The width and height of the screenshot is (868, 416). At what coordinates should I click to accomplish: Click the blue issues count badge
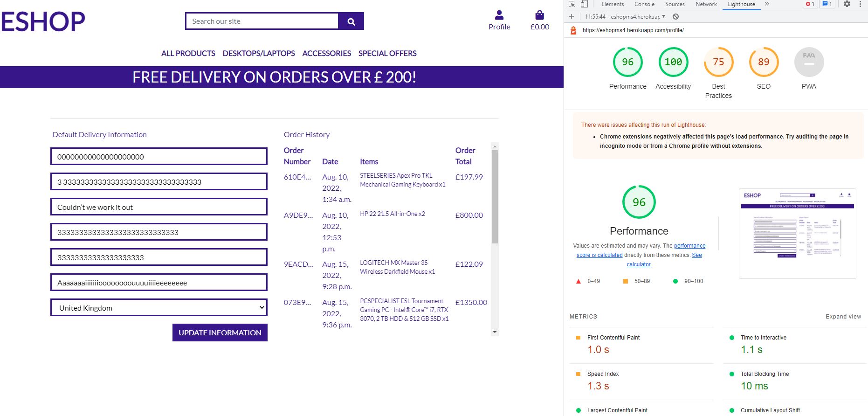(x=827, y=4)
